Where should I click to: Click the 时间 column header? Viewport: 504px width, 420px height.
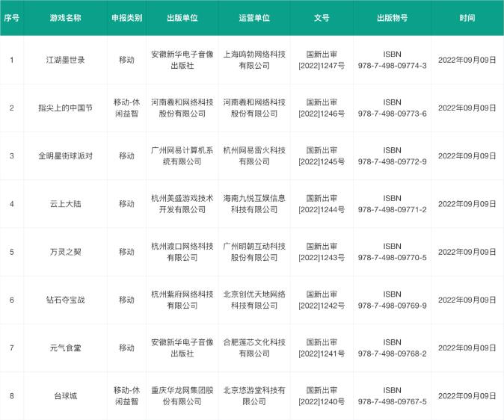pos(467,18)
